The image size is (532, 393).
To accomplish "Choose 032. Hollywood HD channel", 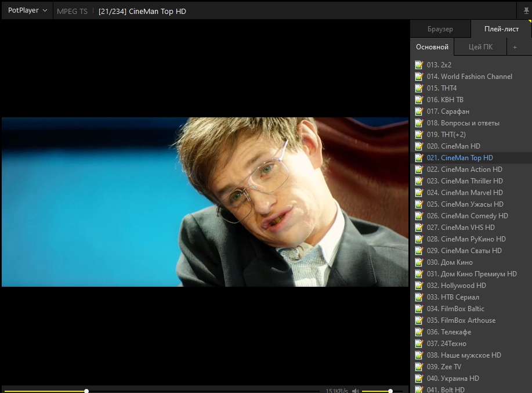I will (471, 286).
